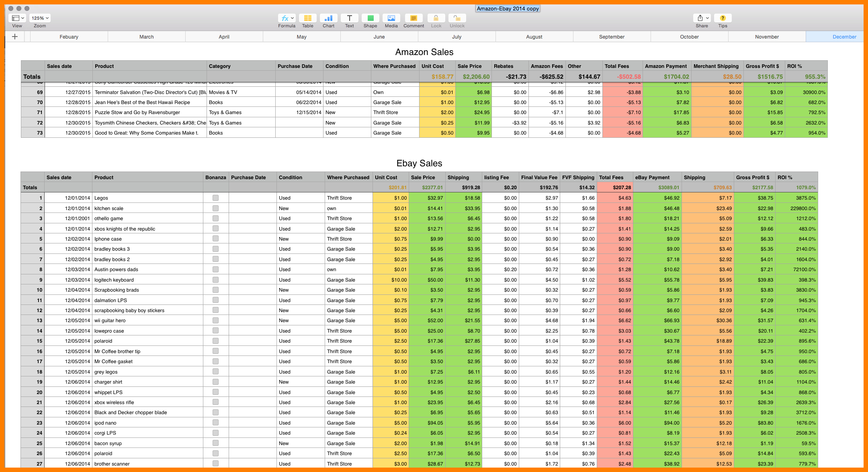Screen dimensions: 868x472
Task: Open the Zoom 125% dropdown
Action: 40,18
